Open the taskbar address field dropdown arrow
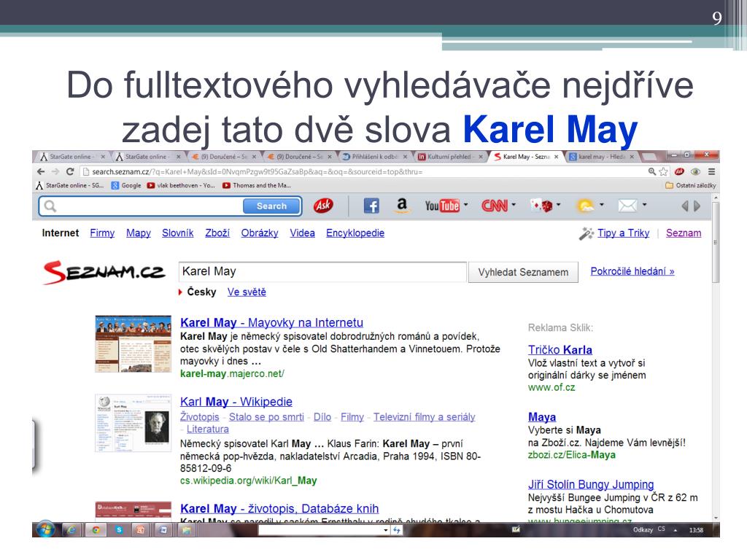The image size is (747, 560). [385, 530]
